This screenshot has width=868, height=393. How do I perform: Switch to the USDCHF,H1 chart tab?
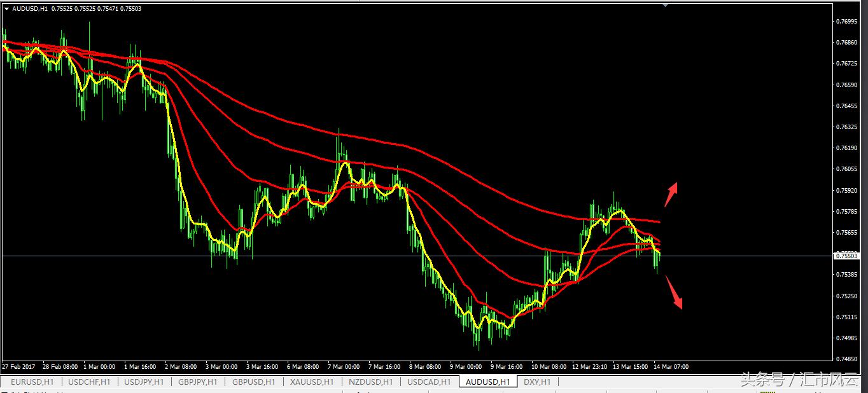(89, 382)
